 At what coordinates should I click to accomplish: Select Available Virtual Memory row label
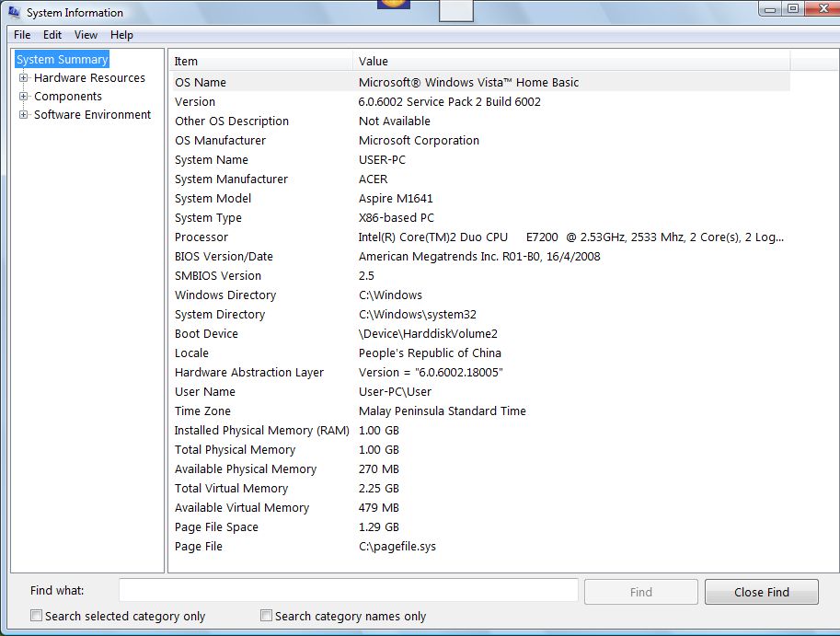pos(242,507)
